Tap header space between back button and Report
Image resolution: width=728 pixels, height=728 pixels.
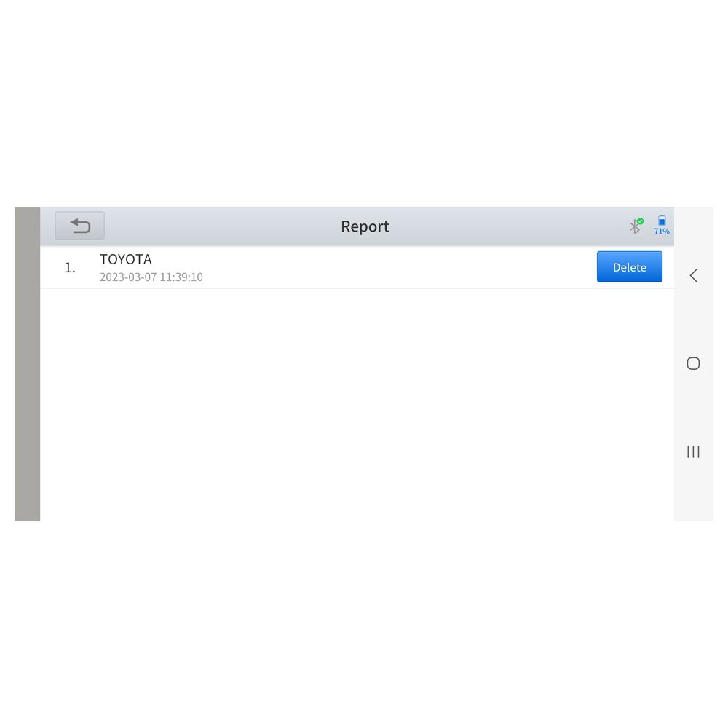(x=223, y=226)
